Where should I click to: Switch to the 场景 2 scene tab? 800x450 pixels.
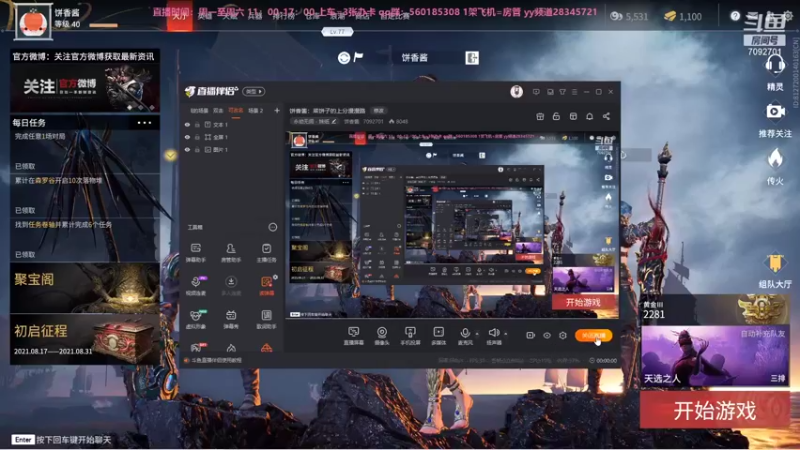coord(256,110)
